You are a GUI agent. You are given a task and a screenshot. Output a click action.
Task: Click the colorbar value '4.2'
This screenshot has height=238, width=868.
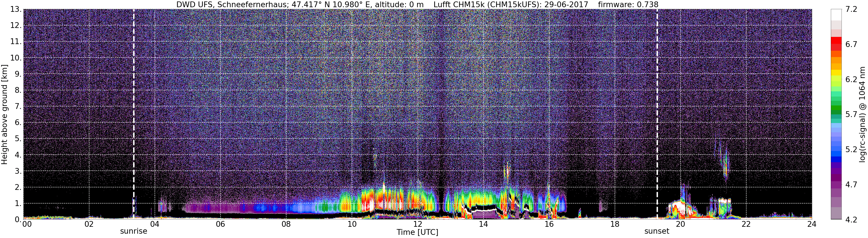851,220
